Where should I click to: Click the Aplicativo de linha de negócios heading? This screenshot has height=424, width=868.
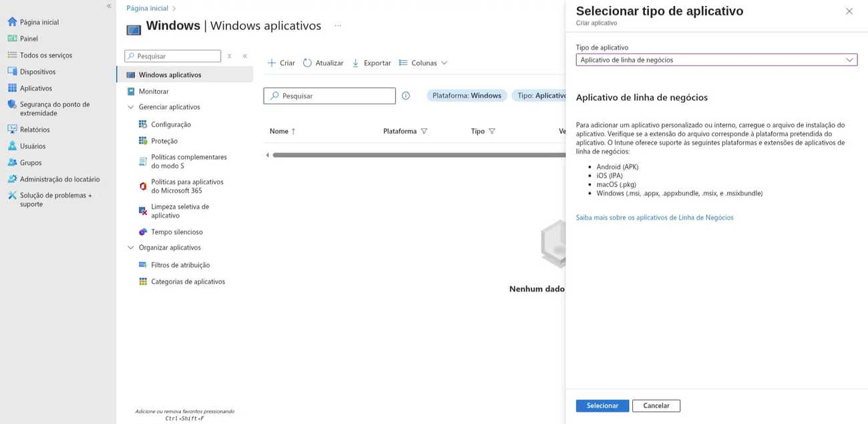coord(642,97)
